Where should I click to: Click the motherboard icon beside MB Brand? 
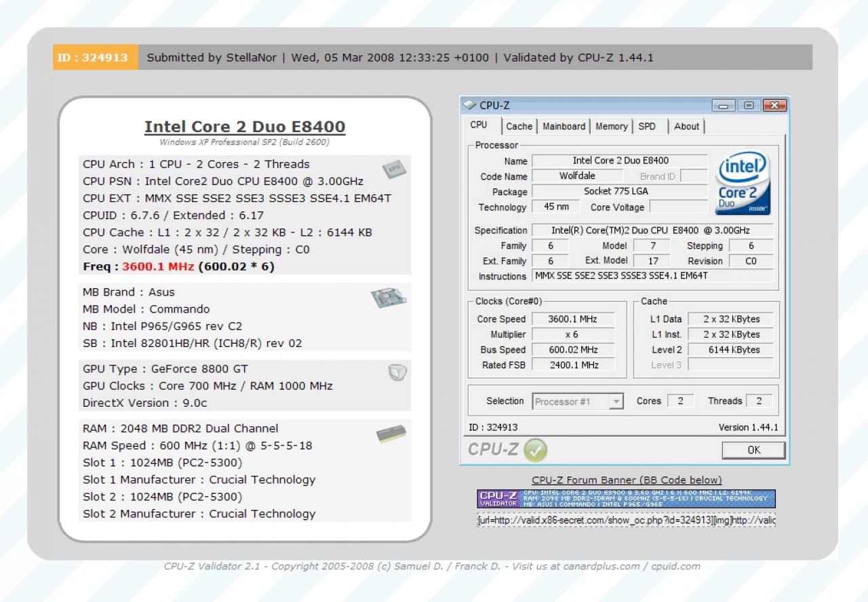[x=388, y=298]
